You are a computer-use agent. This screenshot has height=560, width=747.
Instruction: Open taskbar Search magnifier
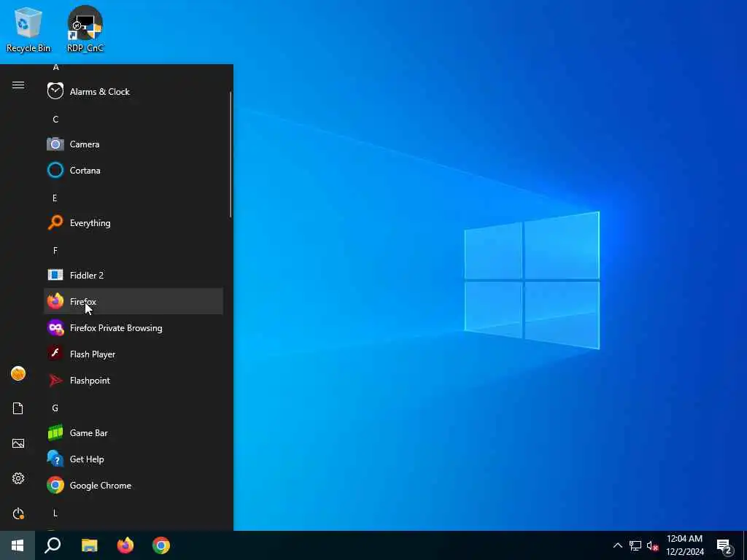[53, 545]
